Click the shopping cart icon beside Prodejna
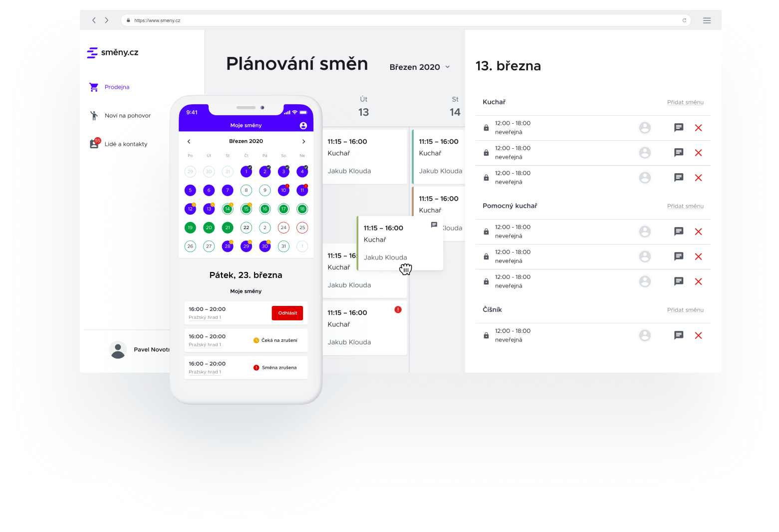 [94, 87]
